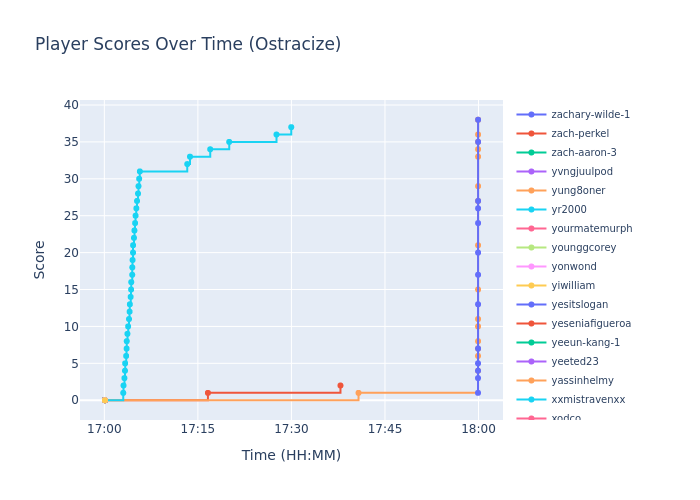The width and height of the screenshot is (700, 500).
Task: Click the yvngjuulpod purple legend marker
Action: 531,172
